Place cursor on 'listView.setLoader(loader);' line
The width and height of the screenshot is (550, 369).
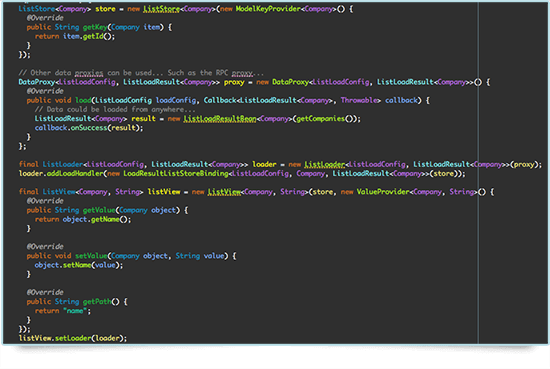73,338
